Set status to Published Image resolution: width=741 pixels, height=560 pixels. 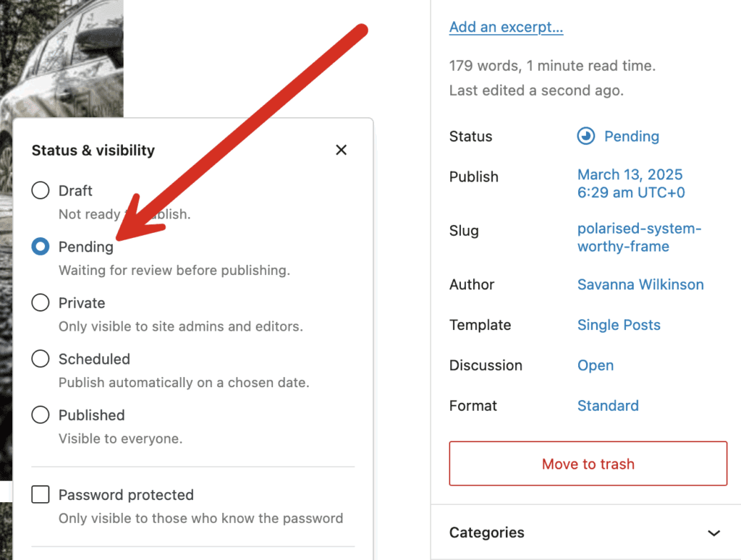41,415
